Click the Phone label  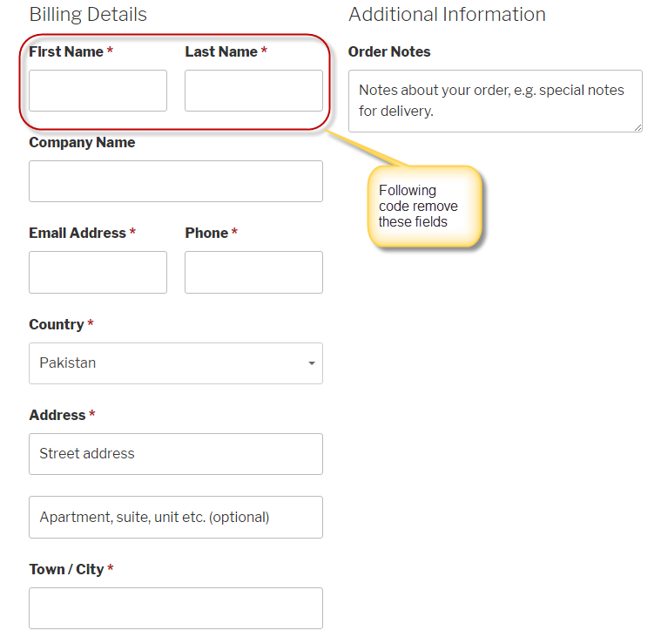206,234
